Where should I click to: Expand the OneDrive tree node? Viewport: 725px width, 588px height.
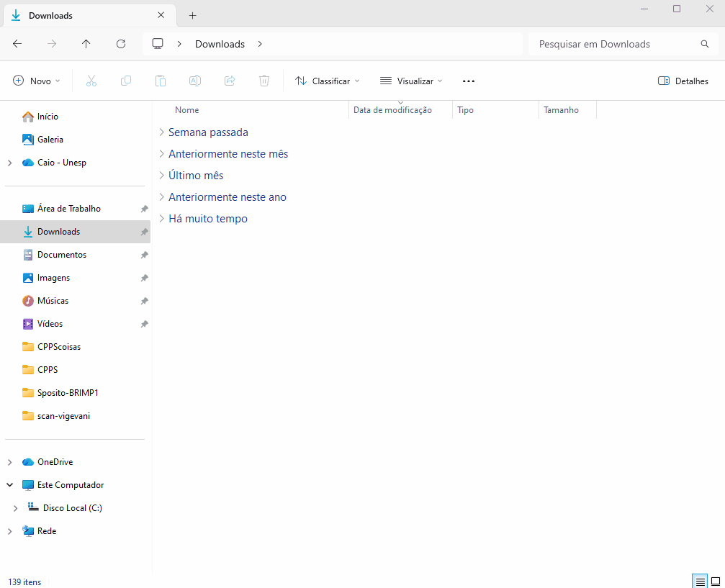[9, 462]
